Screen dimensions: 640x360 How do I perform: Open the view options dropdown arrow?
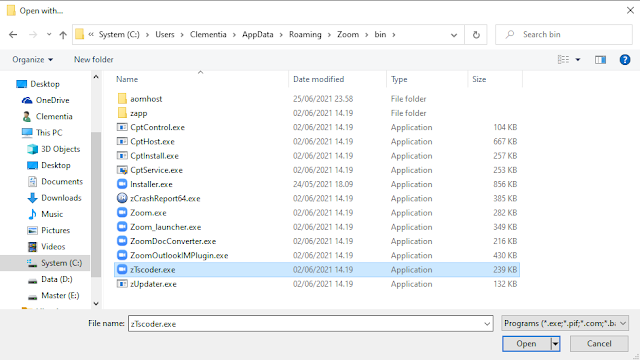(578, 60)
